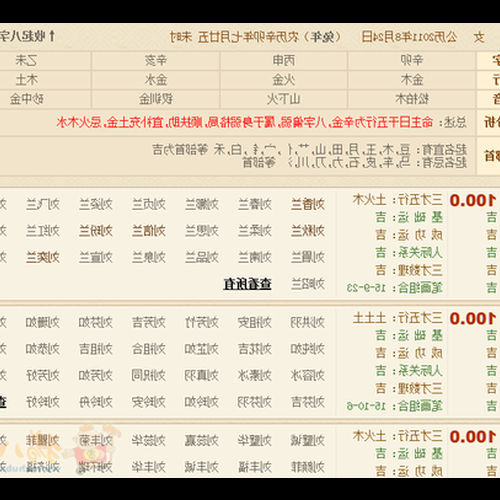Choose the name 刘思兰
The width and height of the screenshot is (500, 500).
point(202,231)
